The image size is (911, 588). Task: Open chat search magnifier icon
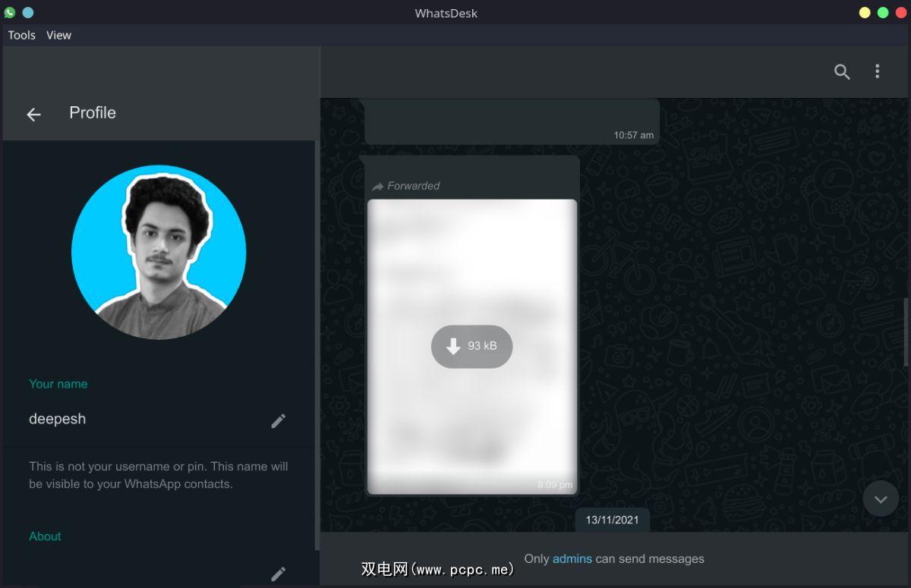click(x=842, y=71)
